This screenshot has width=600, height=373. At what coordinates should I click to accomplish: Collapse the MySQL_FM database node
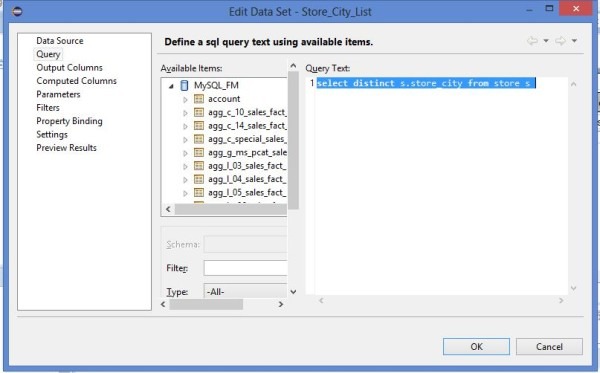[171, 86]
